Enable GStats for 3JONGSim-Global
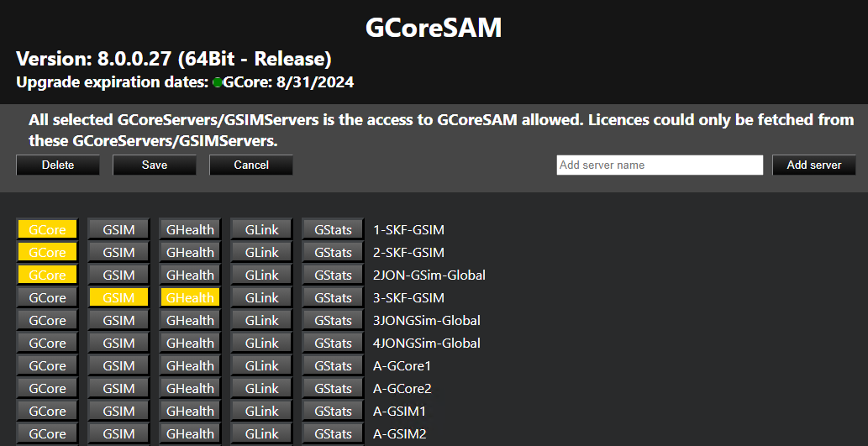The height and width of the screenshot is (446, 868). (x=333, y=320)
